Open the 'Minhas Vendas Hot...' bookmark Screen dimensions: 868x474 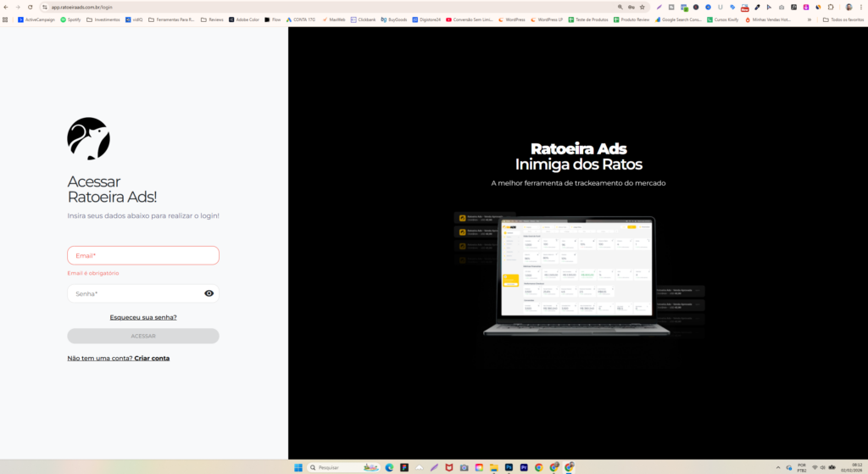(768, 20)
